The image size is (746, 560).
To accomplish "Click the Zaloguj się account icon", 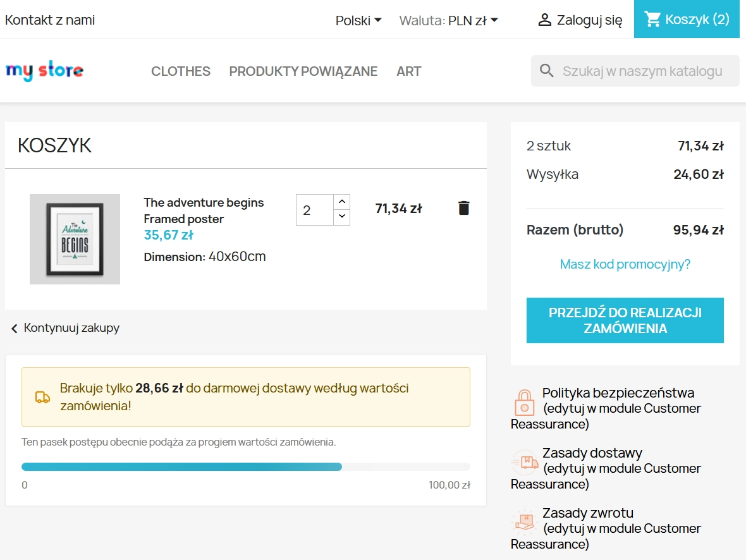I will pyautogui.click(x=544, y=19).
